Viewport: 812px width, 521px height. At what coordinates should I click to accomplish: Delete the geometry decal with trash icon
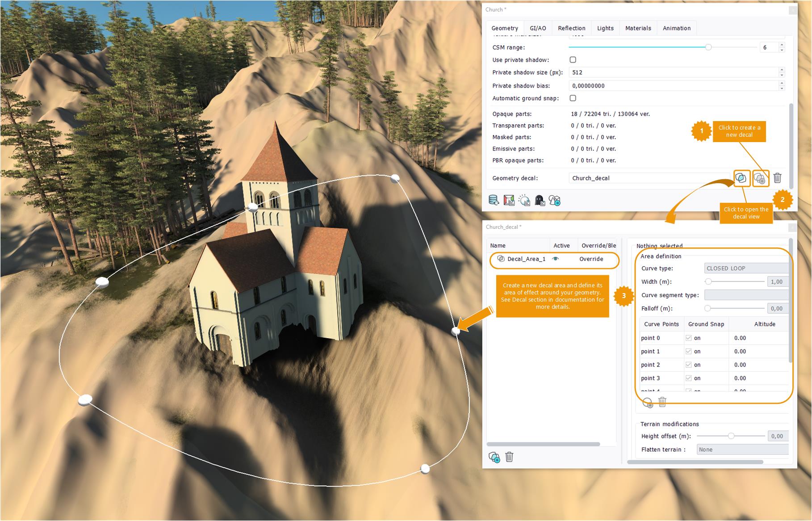[x=777, y=178]
